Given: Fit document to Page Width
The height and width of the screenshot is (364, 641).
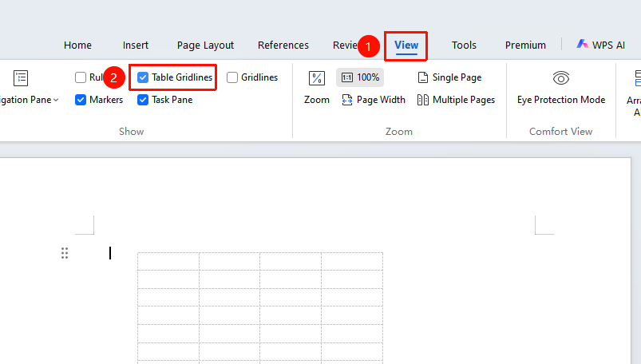Looking at the screenshot, I should [374, 100].
